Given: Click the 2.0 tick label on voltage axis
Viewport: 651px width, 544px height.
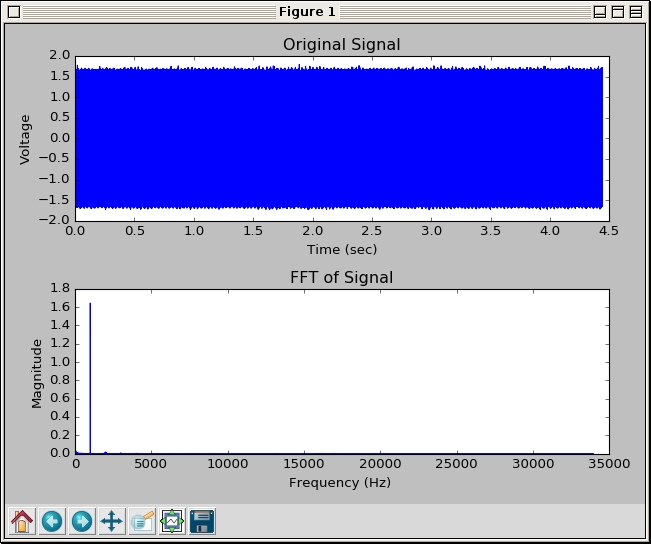Looking at the screenshot, I should coord(59,55).
